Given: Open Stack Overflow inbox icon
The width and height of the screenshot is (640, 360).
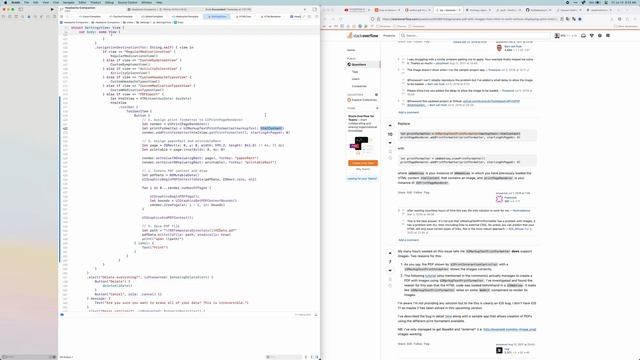Looking at the screenshot, I should click(583, 36).
